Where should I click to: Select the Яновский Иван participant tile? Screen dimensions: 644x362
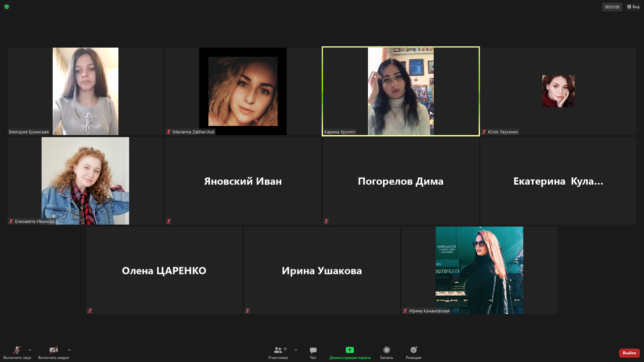pyautogui.click(x=243, y=181)
